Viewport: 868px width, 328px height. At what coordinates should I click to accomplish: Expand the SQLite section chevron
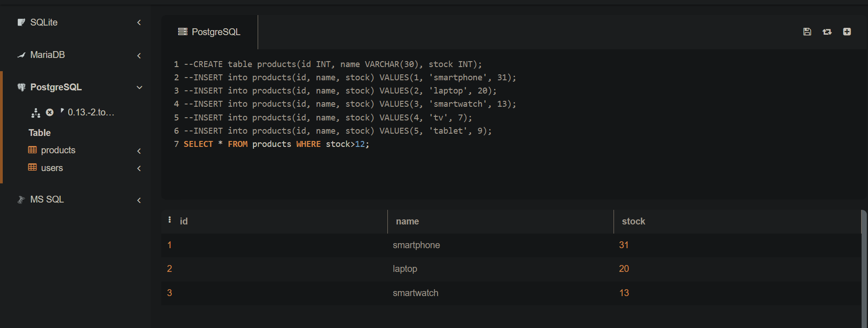(x=139, y=22)
